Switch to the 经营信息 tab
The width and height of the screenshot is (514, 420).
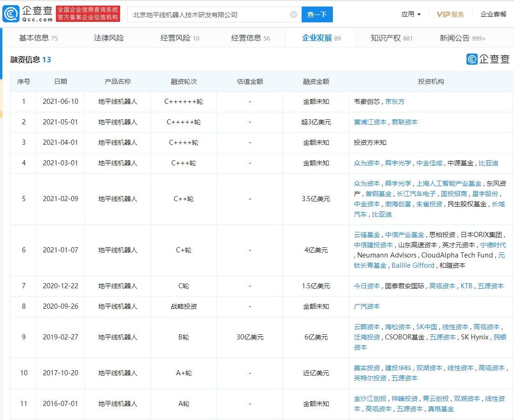click(x=250, y=38)
